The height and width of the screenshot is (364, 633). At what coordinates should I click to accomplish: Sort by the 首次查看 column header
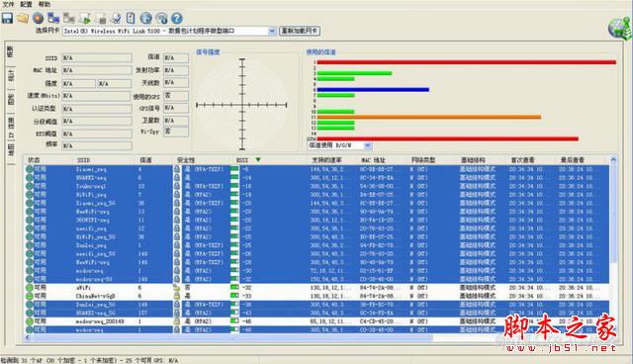click(522, 160)
